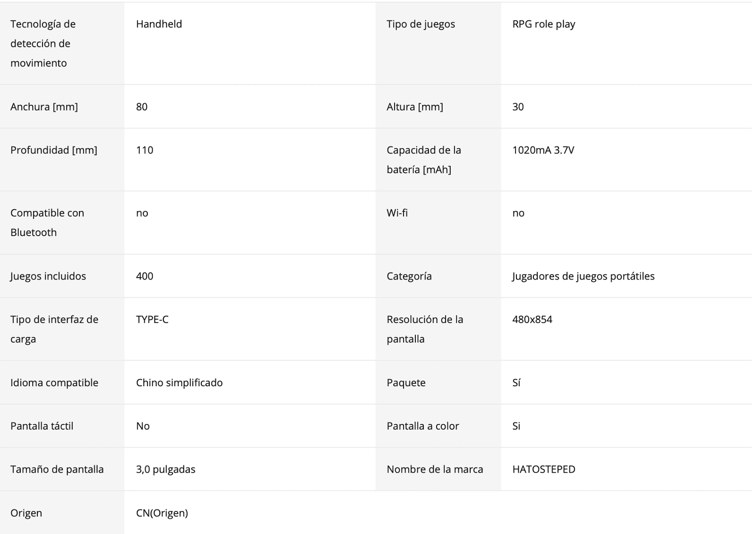This screenshot has width=756, height=534.
Task: Select the '110' depth value
Action: [145, 150]
